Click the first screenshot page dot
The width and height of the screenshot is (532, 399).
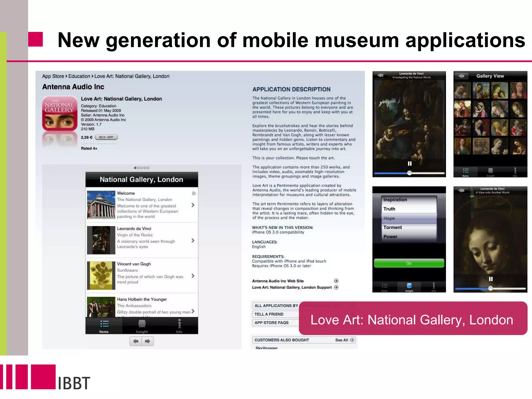coord(135,168)
